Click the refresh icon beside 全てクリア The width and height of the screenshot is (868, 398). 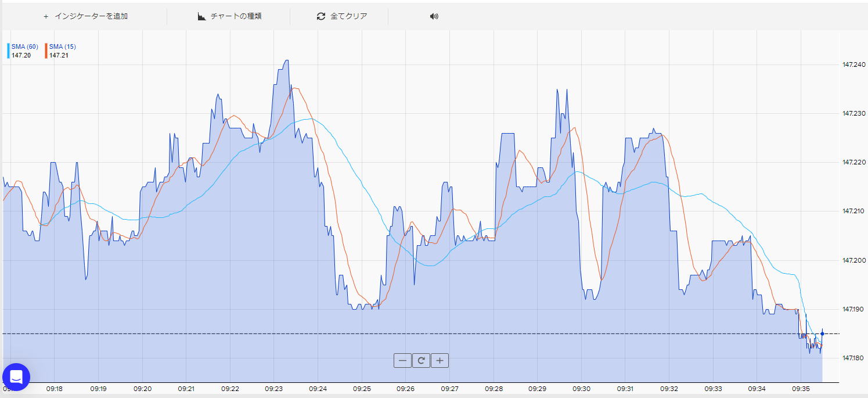(x=320, y=16)
